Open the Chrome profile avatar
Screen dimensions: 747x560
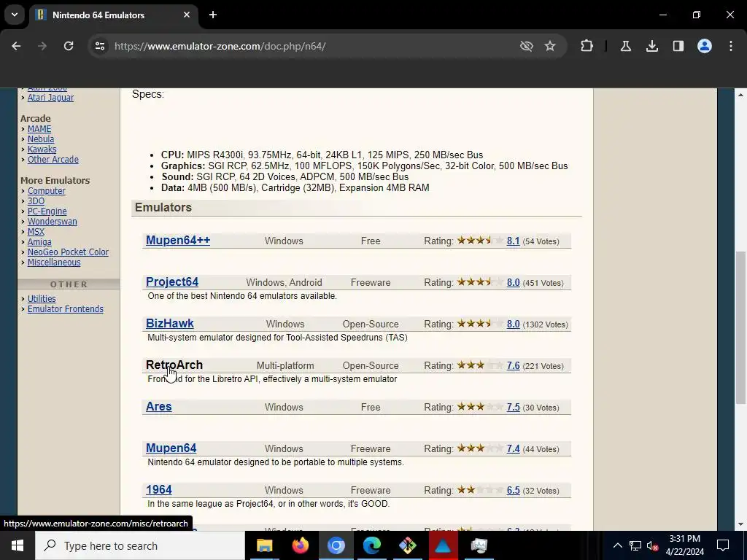(704, 46)
